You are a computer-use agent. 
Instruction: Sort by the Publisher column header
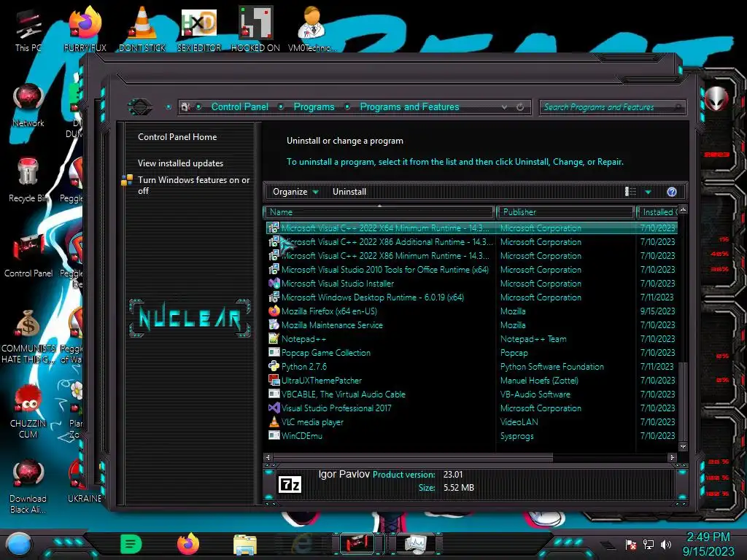[565, 212]
